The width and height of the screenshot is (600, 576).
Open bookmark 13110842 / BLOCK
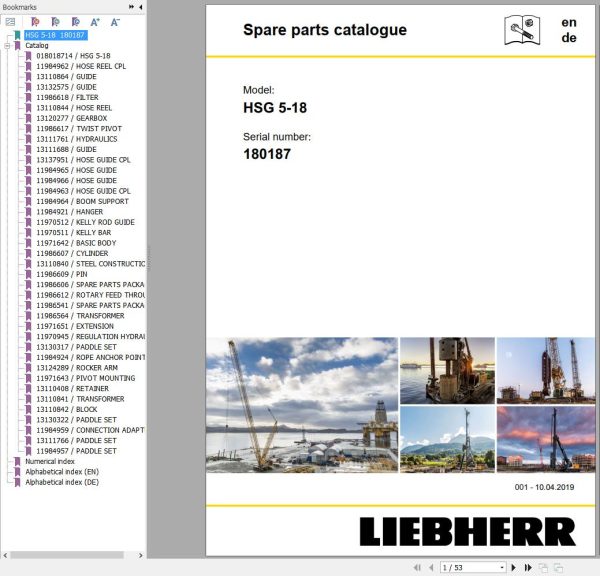(x=67, y=410)
